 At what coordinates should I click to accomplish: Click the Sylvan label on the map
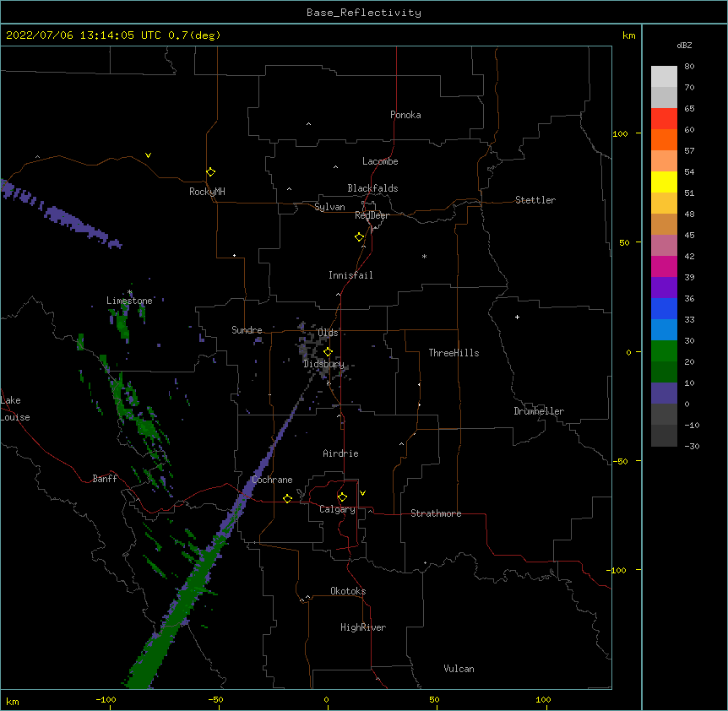329,207
